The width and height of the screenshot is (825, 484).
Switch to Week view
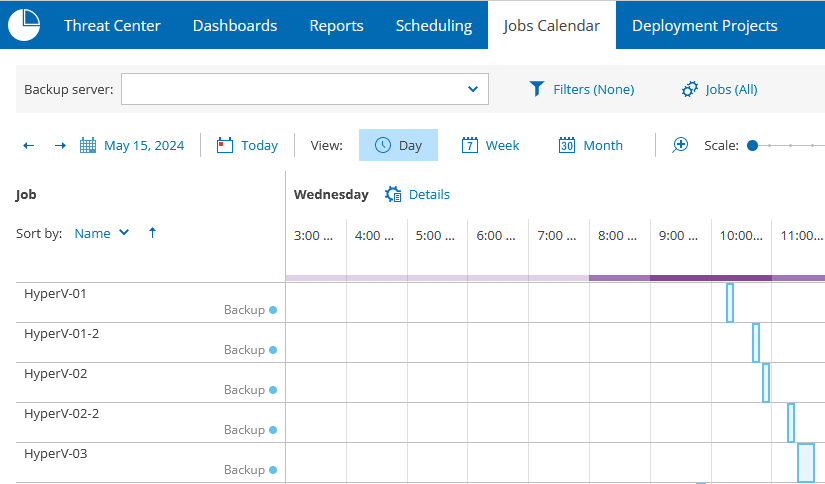pos(490,145)
